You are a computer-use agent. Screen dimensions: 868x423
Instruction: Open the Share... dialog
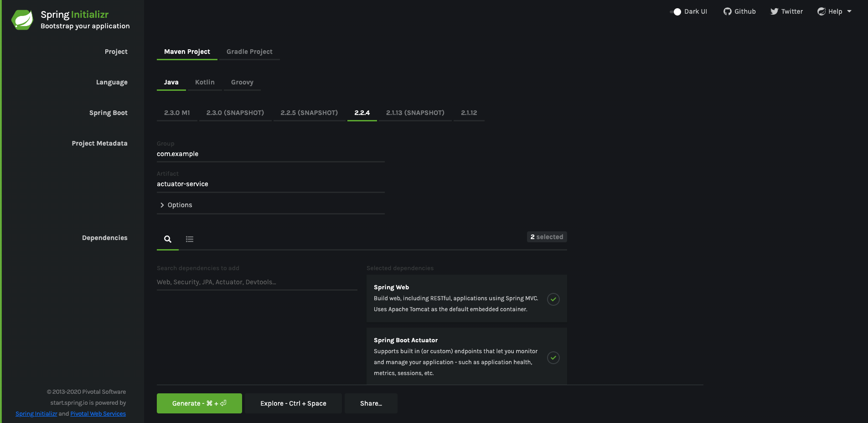click(371, 403)
